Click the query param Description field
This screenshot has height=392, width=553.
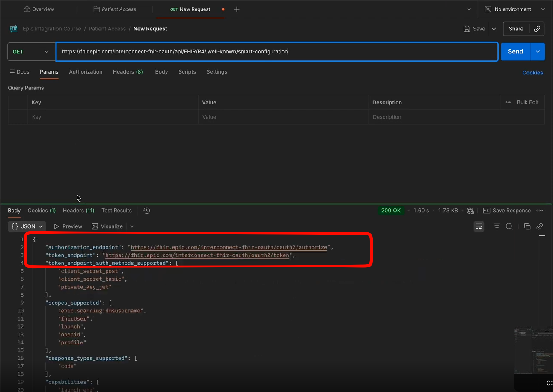click(x=457, y=117)
